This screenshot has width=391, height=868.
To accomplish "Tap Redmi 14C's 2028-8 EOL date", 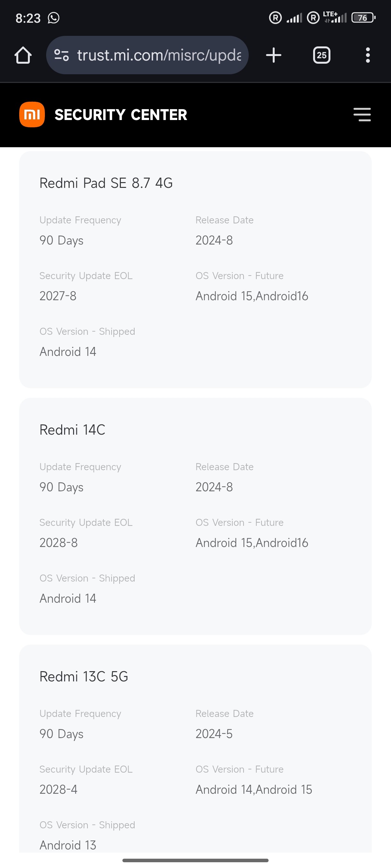I will pos(59,542).
